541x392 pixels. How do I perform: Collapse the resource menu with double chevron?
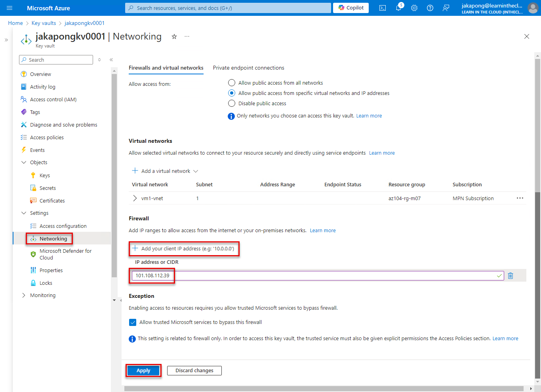[x=111, y=60]
